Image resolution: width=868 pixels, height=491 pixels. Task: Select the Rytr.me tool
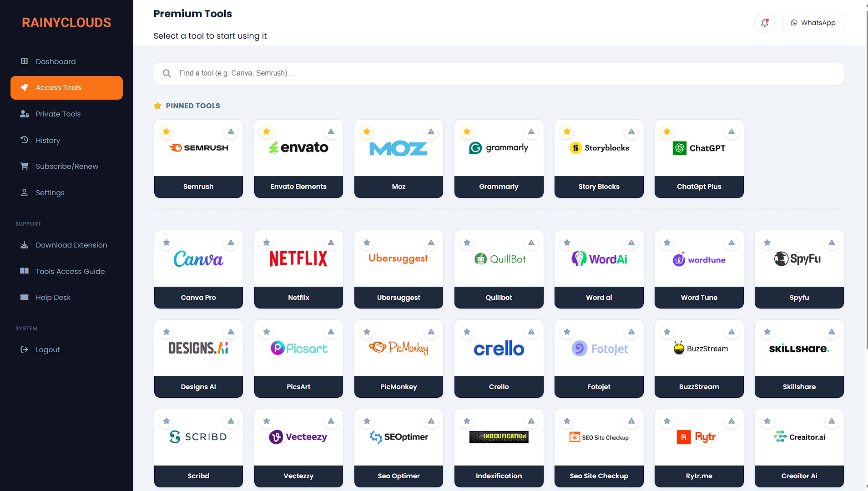(x=699, y=448)
